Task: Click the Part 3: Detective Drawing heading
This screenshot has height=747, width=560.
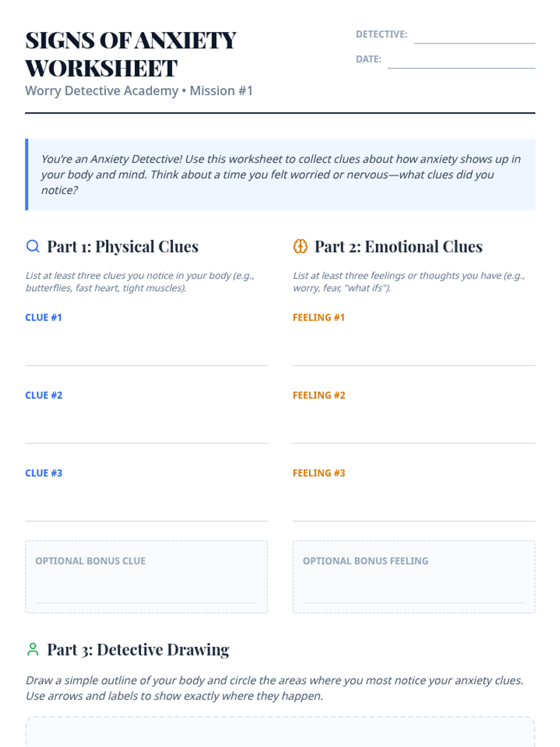Action: click(138, 649)
